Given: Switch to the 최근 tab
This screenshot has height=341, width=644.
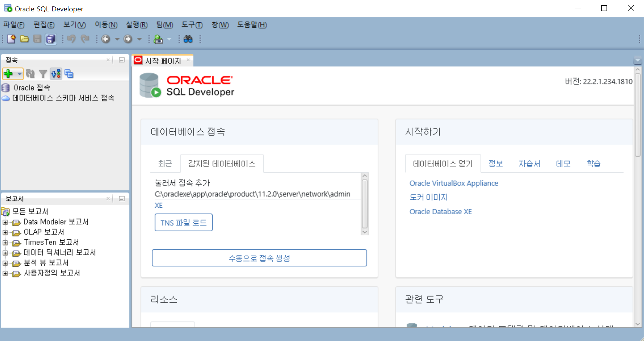Looking at the screenshot, I should click(165, 163).
